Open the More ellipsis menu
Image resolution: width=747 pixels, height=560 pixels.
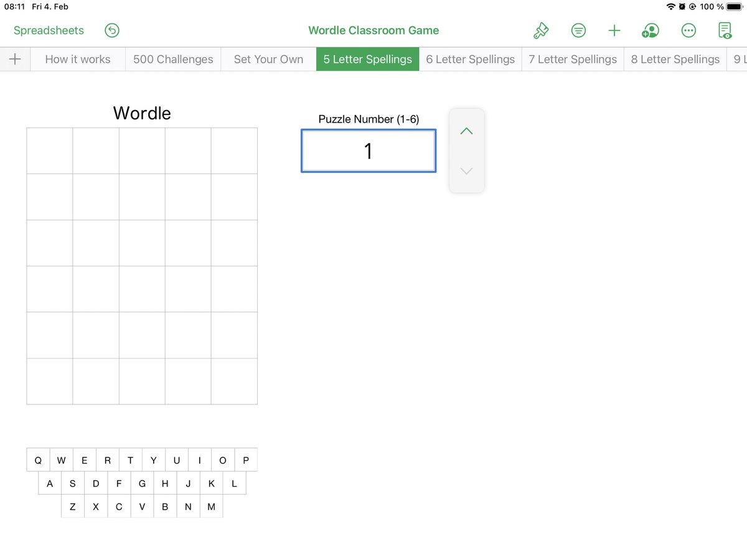tap(688, 30)
